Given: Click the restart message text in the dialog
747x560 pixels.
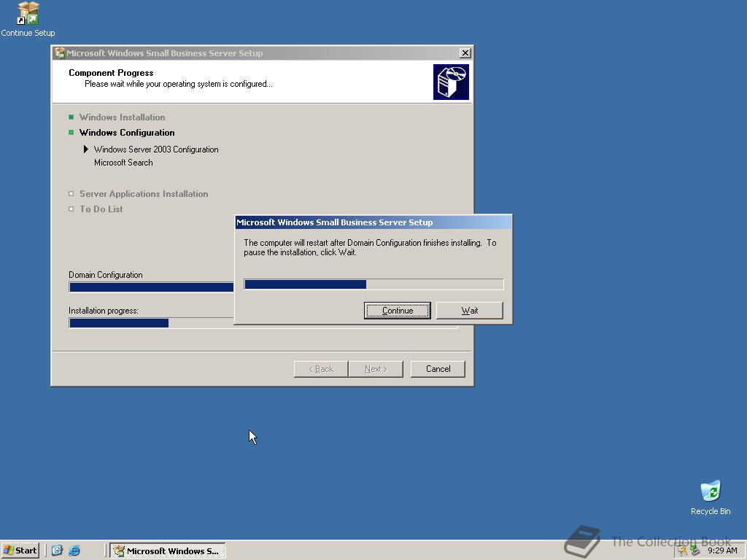Looking at the screenshot, I should pyautogui.click(x=370, y=248).
